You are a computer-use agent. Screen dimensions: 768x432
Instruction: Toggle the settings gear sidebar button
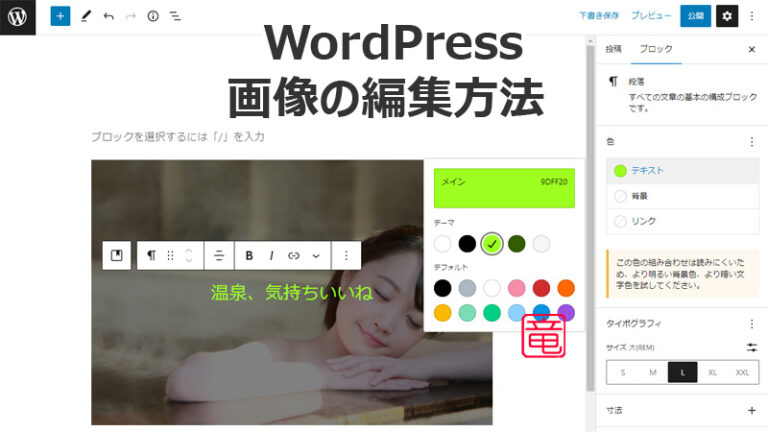pos(727,16)
